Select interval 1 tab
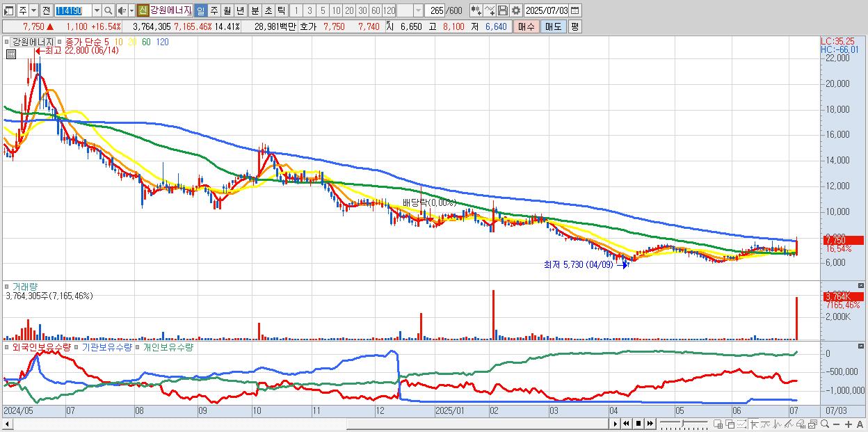The height and width of the screenshot is (432, 868). coord(296,11)
